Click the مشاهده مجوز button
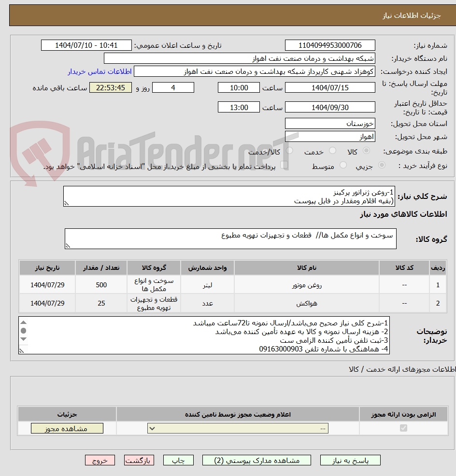The height and width of the screenshot is (476, 456). click(67, 428)
